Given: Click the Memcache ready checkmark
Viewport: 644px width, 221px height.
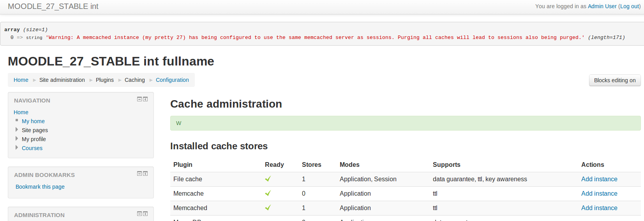Looking at the screenshot, I should point(268,193).
